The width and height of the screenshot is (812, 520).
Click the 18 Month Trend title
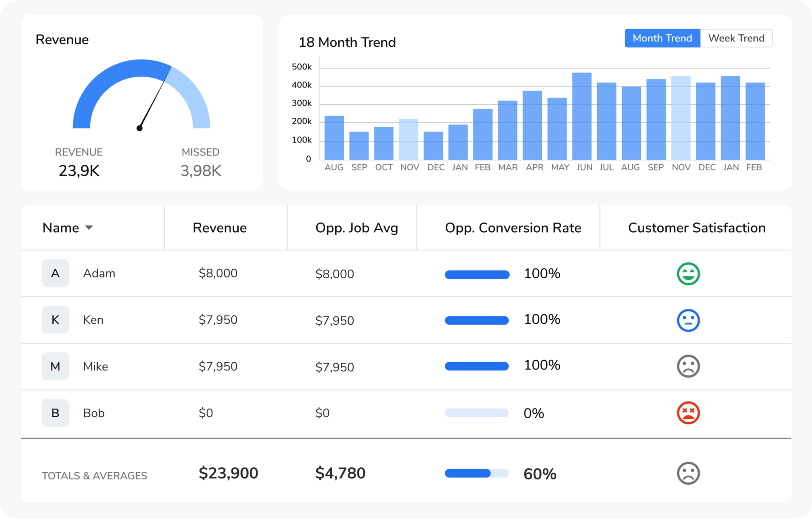[x=347, y=42]
